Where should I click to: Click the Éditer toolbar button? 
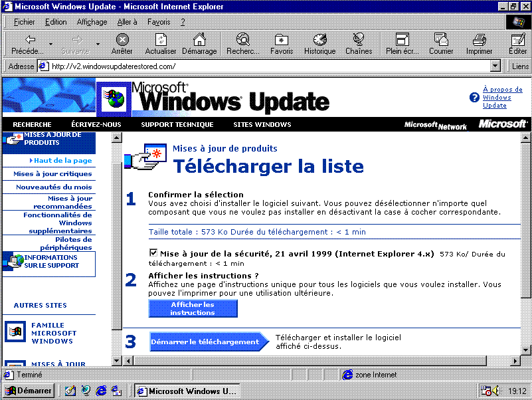(518, 44)
